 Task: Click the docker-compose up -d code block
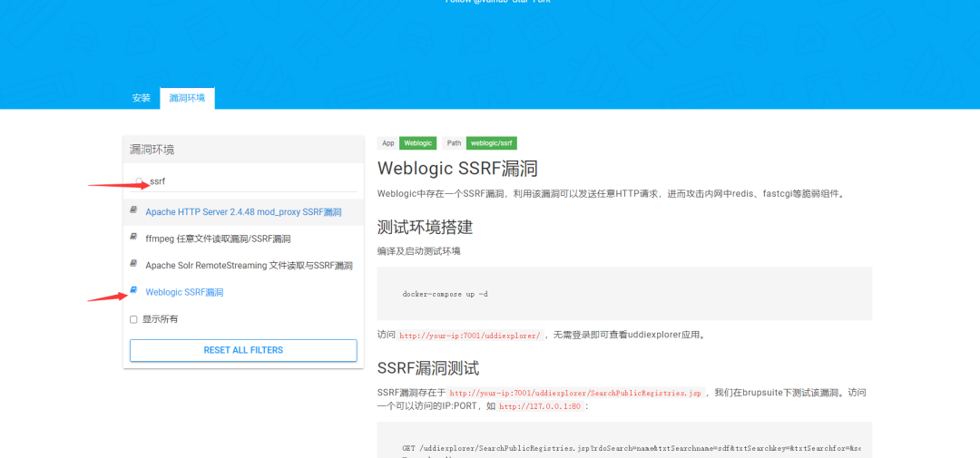(624, 294)
